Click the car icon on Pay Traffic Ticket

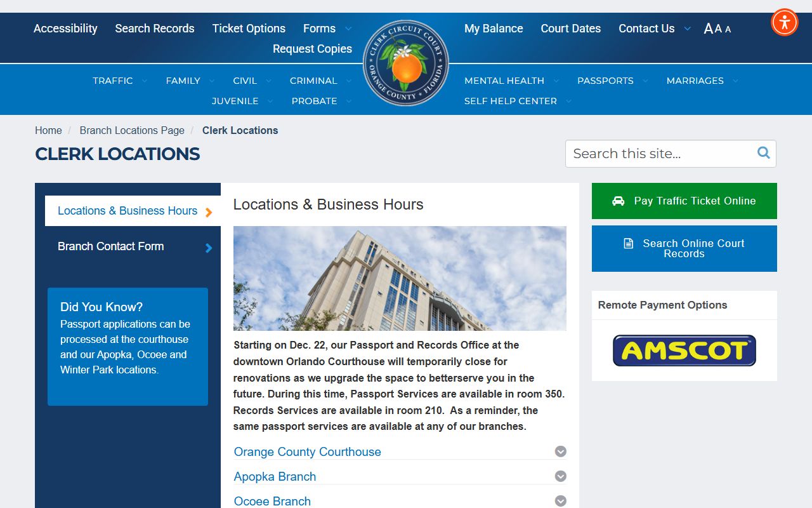click(618, 201)
